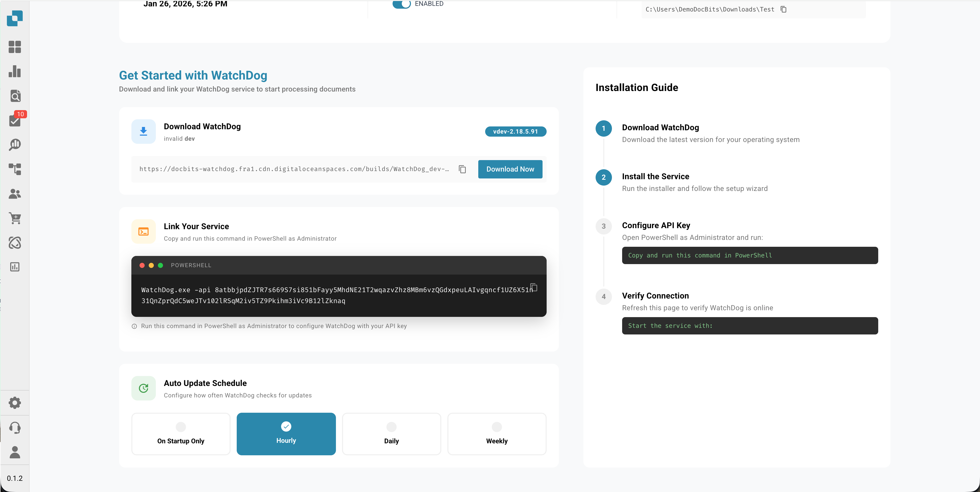
Task: Select the Weekly update schedule
Action: click(x=497, y=434)
